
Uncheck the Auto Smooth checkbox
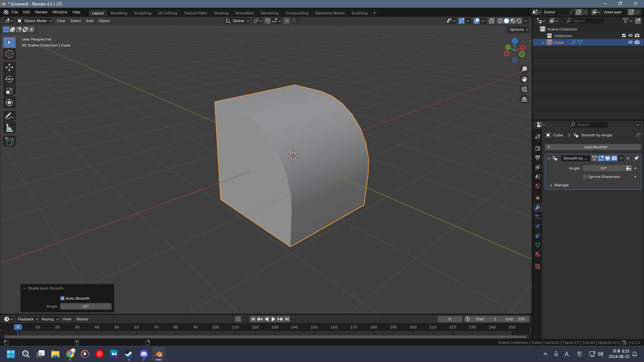point(62,298)
